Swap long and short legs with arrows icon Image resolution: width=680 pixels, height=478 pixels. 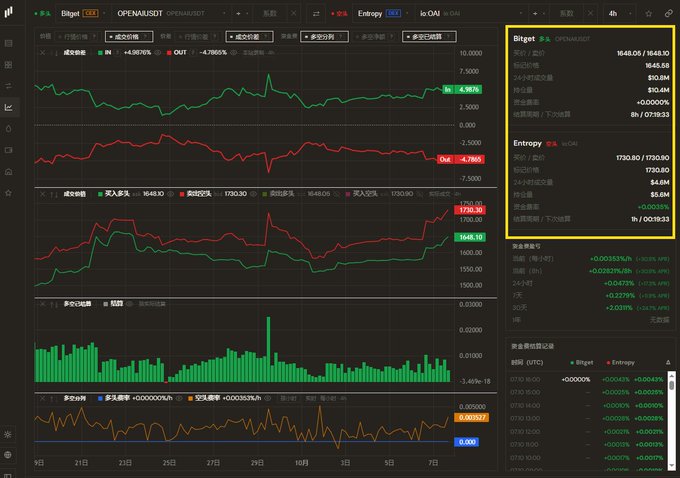pos(316,14)
